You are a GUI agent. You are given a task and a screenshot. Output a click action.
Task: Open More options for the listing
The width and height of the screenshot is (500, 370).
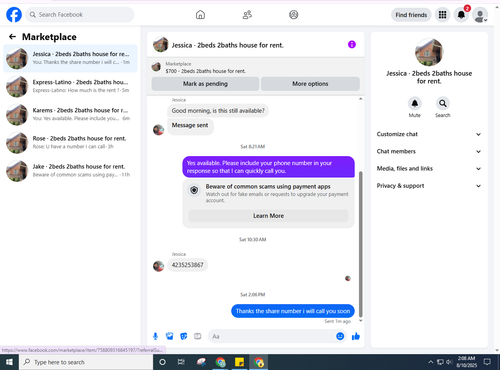coord(310,84)
